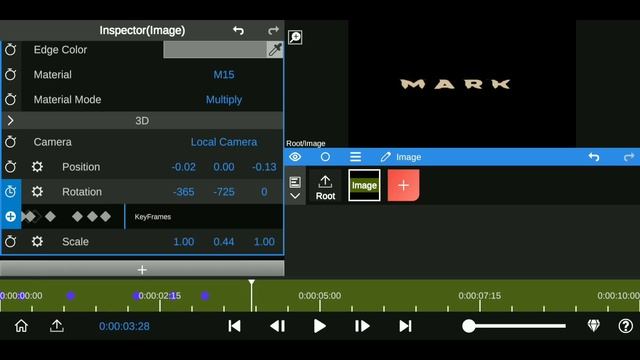Click undo in the blue layer toolbar

[x=594, y=157]
